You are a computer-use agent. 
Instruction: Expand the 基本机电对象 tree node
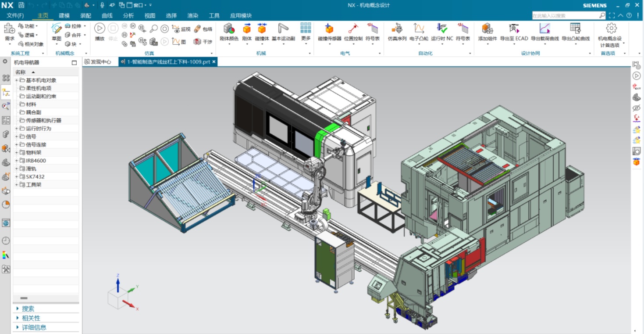[x=17, y=80]
